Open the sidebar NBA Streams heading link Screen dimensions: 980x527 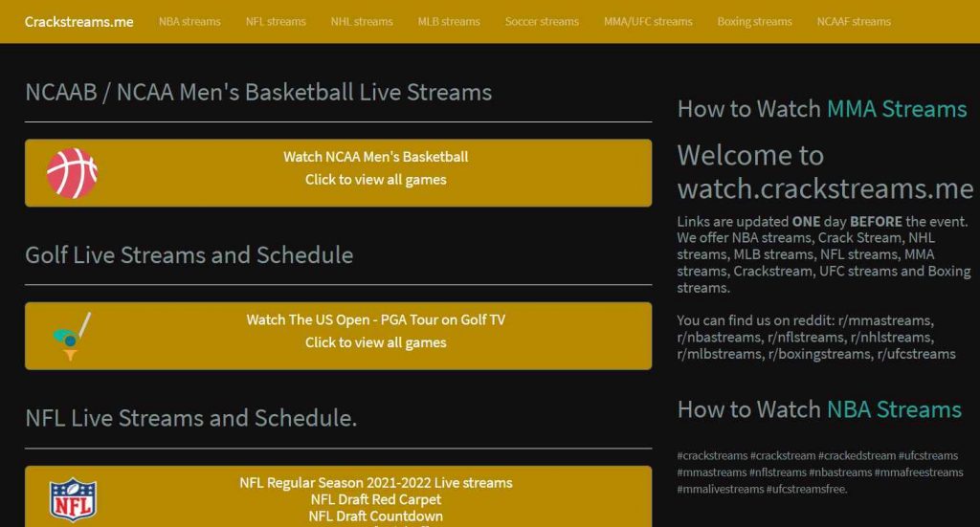point(893,409)
